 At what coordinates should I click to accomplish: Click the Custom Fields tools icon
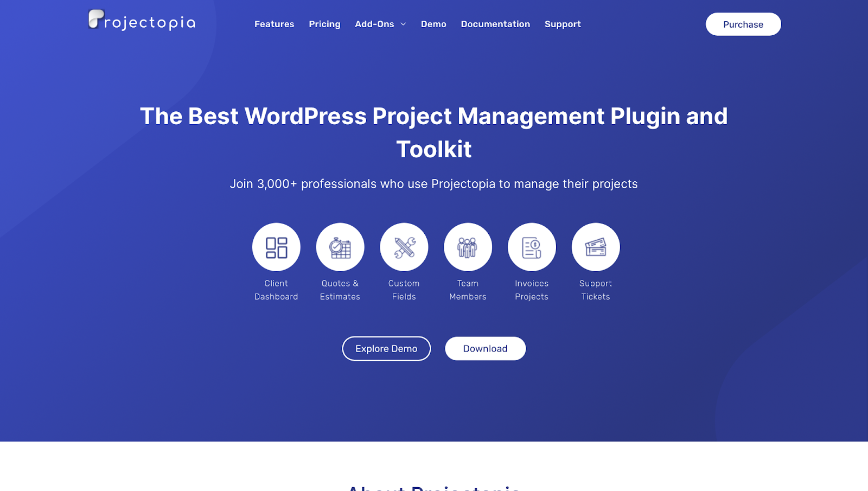[x=404, y=247]
